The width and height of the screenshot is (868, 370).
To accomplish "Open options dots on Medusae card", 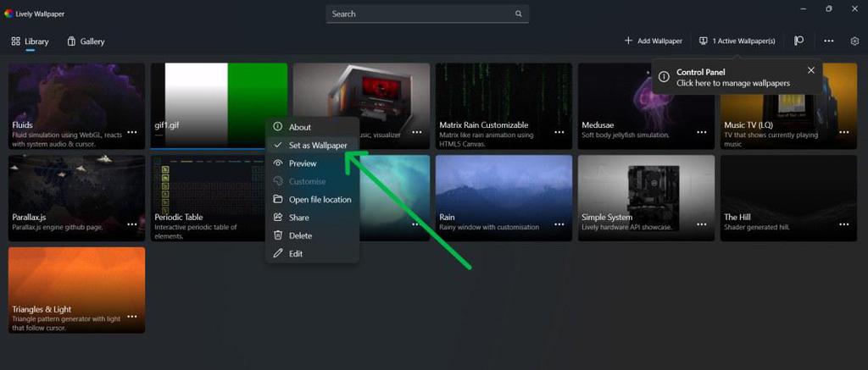I will 702,132.
